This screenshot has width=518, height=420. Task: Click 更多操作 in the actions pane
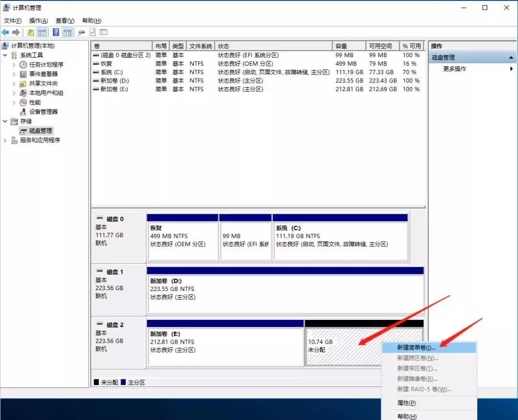[454, 69]
